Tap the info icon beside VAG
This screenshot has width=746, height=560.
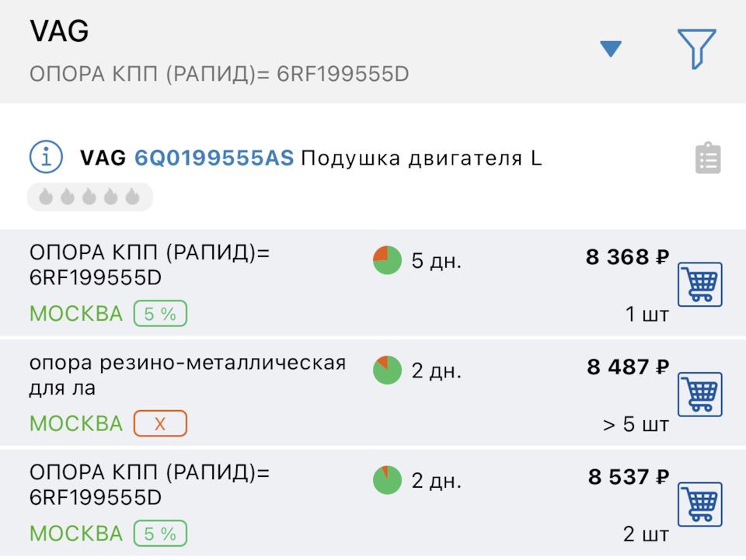coord(46,158)
